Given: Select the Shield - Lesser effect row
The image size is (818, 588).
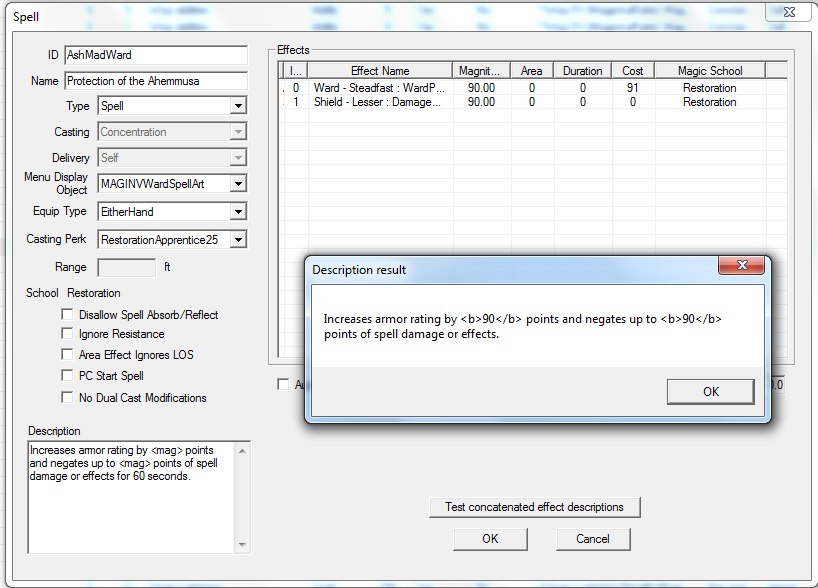Looking at the screenshot, I should tap(380, 102).
